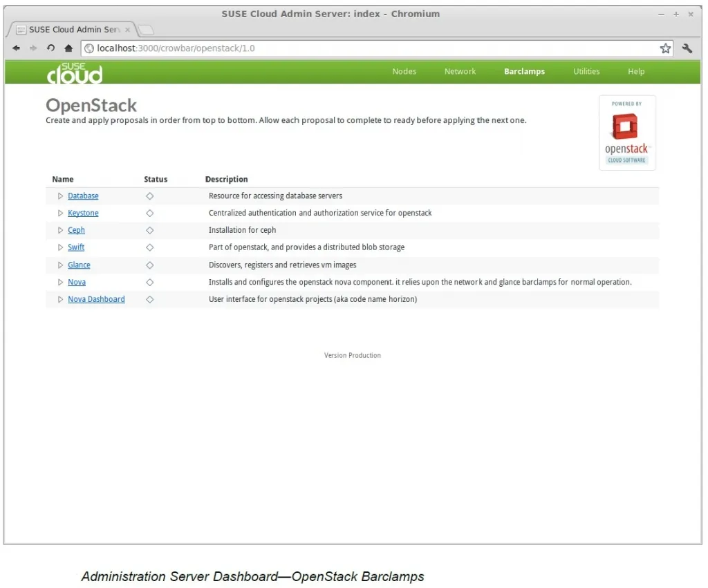Click the bookmark star icon

pyautogui.click(x=665, y=48)
